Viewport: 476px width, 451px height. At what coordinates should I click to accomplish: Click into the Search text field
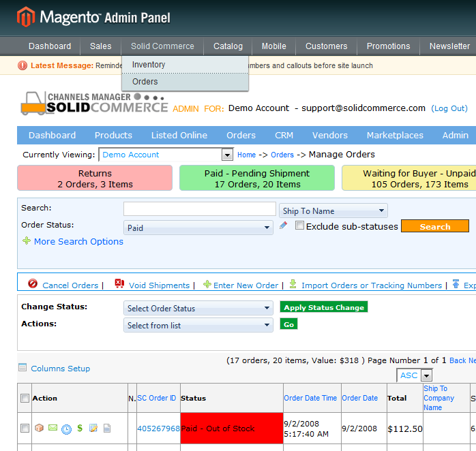pos(199,209)
